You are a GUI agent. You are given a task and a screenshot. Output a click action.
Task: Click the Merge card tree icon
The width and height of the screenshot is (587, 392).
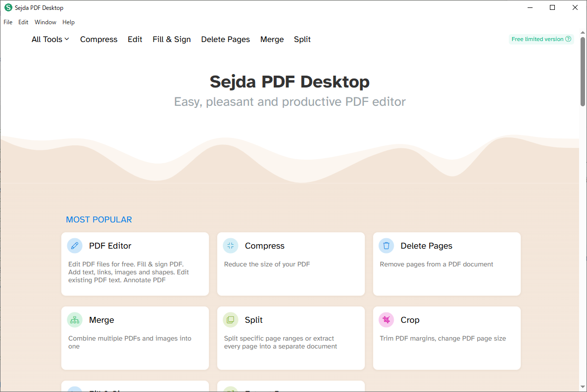75,320
